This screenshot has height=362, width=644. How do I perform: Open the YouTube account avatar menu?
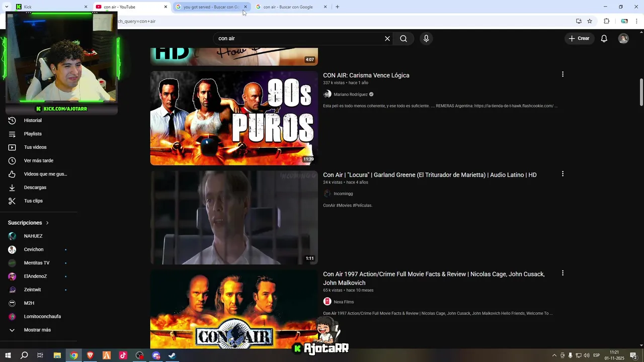[x=623, y=39]
